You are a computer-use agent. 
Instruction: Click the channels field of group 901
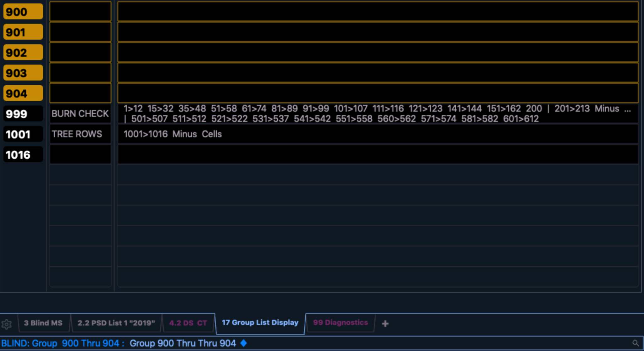[377, 32]
